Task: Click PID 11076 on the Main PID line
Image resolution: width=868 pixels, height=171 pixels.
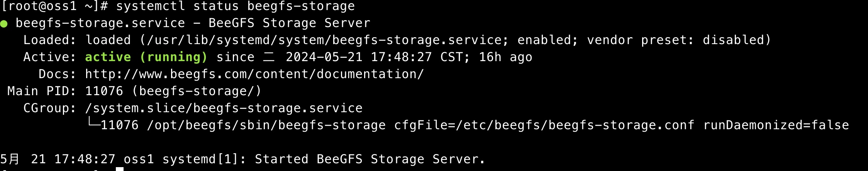Action: (104, 91)
